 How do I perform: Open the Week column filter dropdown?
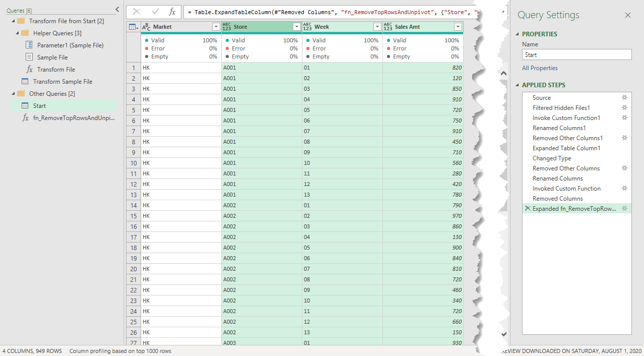click(x=377, y=27)
